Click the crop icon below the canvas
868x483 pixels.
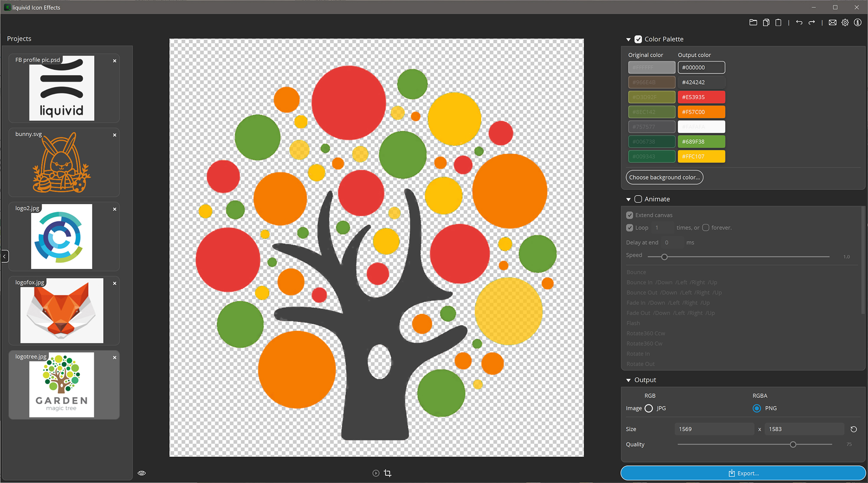pyautogui.click(x=388, y=473)
